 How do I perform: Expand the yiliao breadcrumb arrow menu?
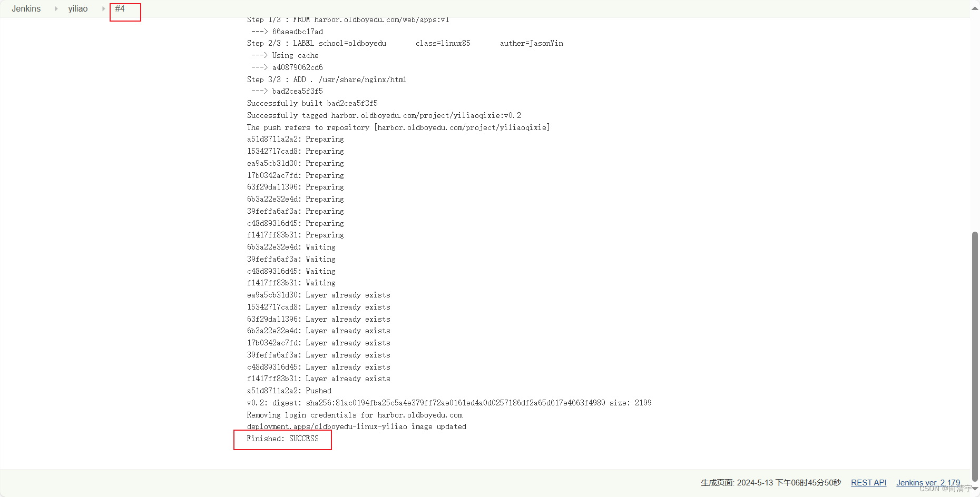click(x=103, y=9)
